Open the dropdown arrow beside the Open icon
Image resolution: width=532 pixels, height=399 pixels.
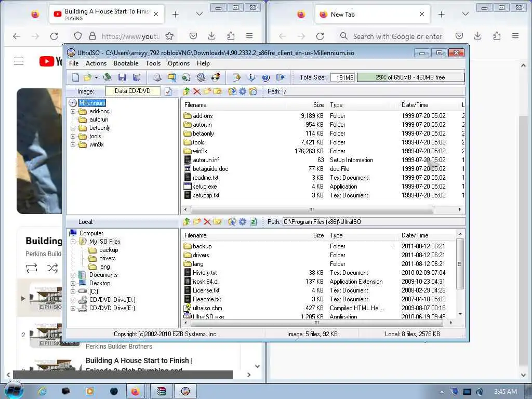96,78
